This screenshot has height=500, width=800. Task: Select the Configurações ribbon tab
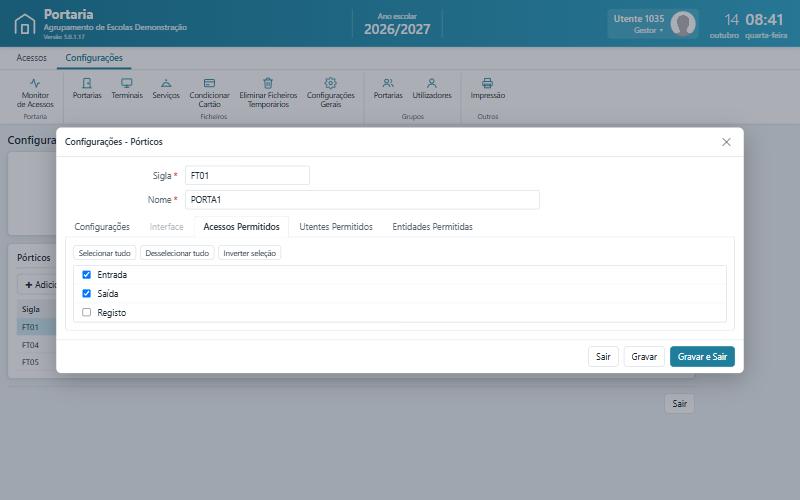point(94,58)
